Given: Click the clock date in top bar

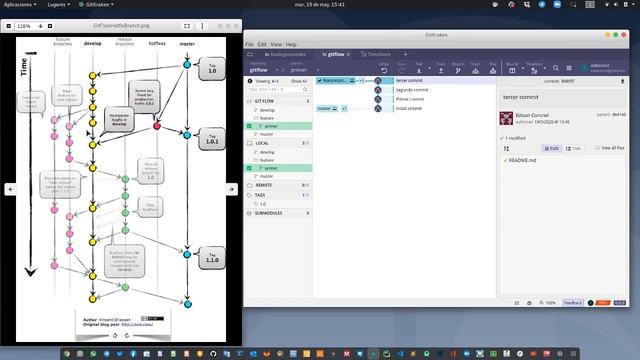Looking at the screenshot, I should (x=320, y=4).
